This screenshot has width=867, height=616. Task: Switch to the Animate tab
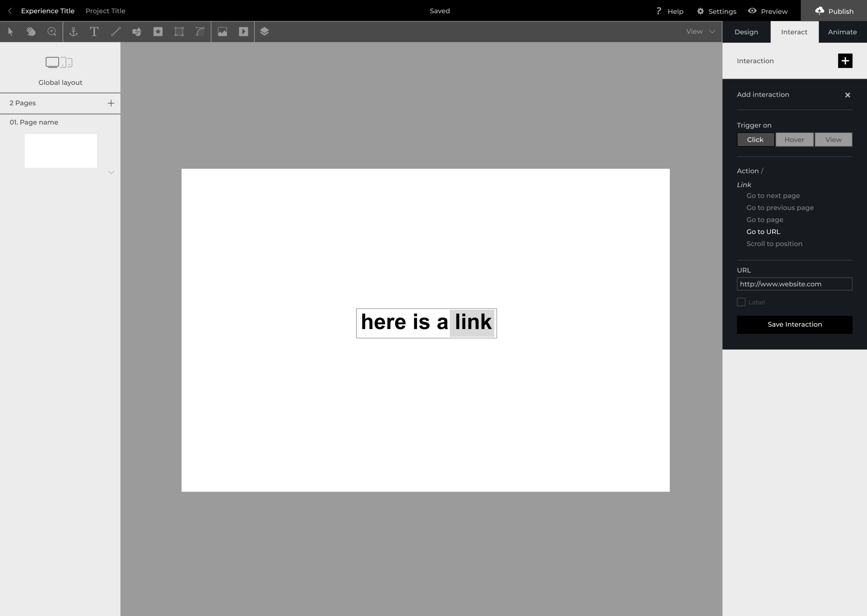click(842, 32)
